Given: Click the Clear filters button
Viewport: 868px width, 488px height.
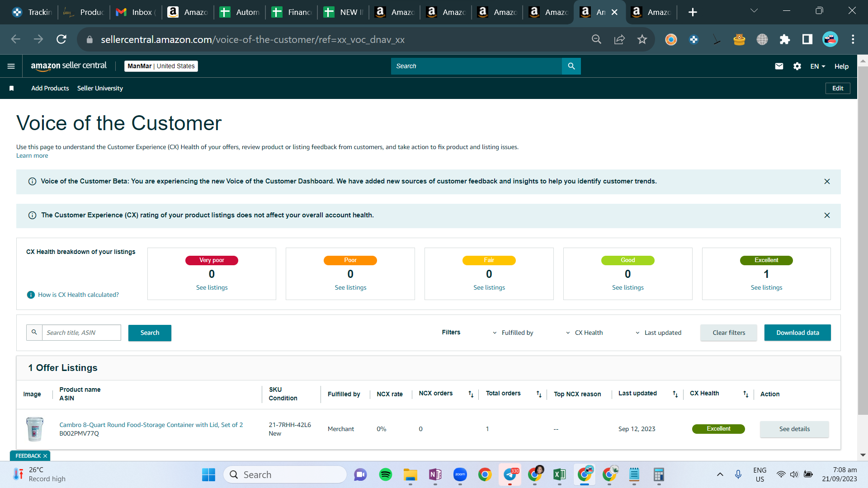Looking at the screenshot, I should [x=729, y=333].
